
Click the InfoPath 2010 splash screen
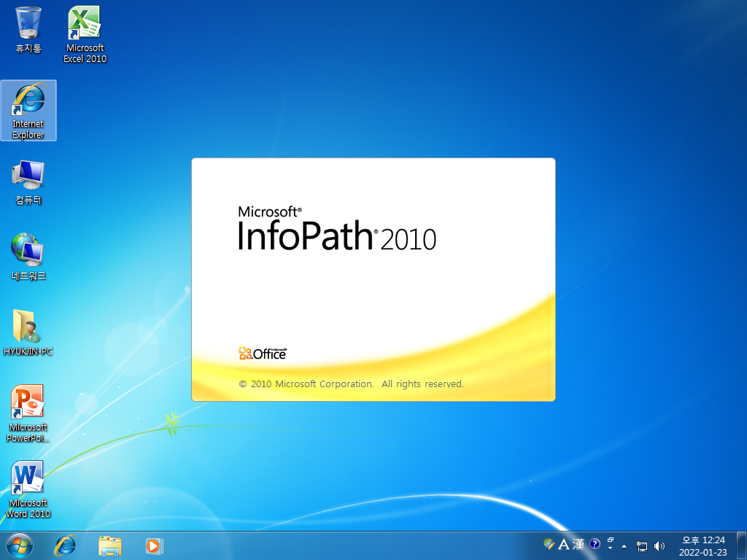point(373,279)
